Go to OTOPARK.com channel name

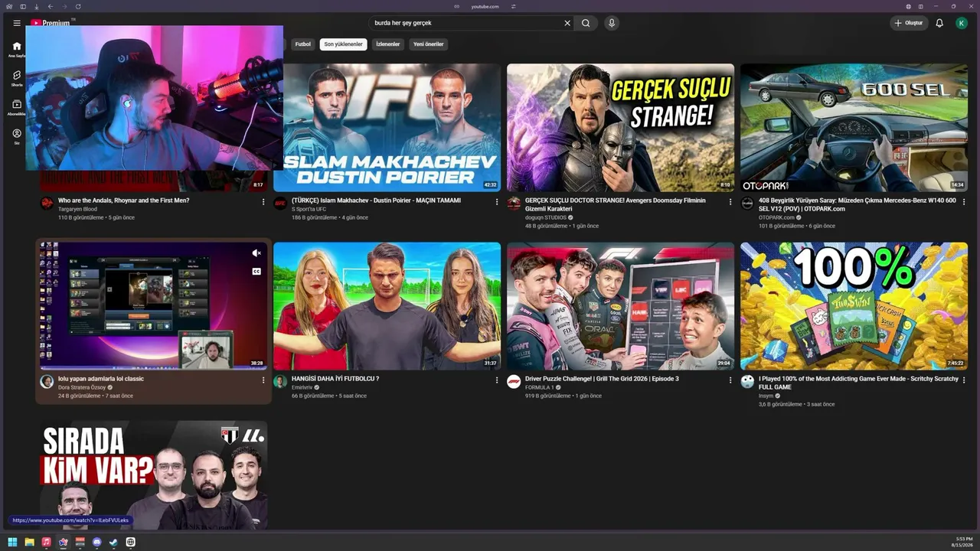(776, 217)
